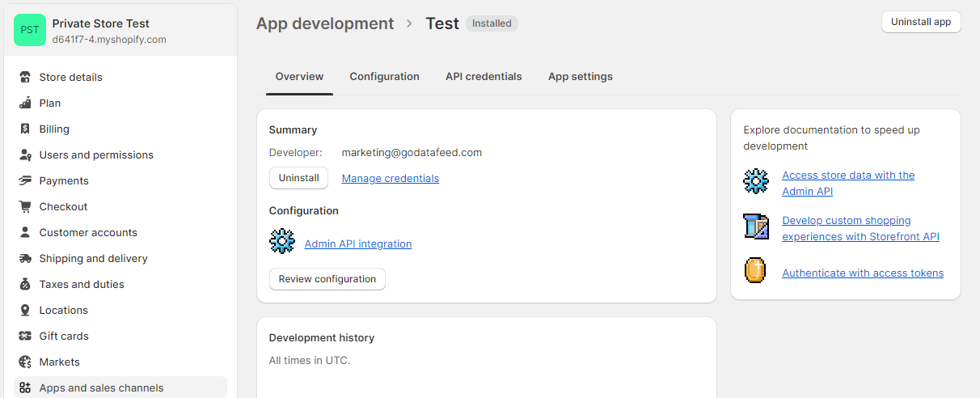The image size is (980, 398).
Task: Click the Plan chart icon
Action: (25, 104)
